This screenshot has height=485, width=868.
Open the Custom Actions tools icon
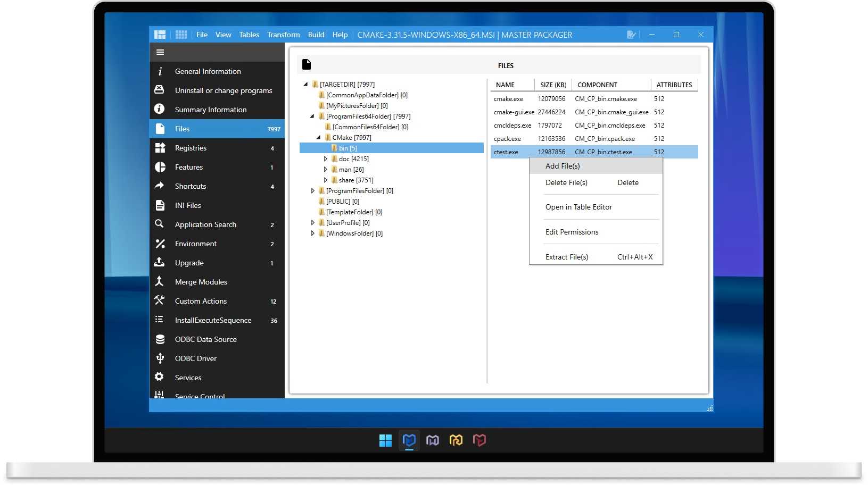(x=160, y=301)
